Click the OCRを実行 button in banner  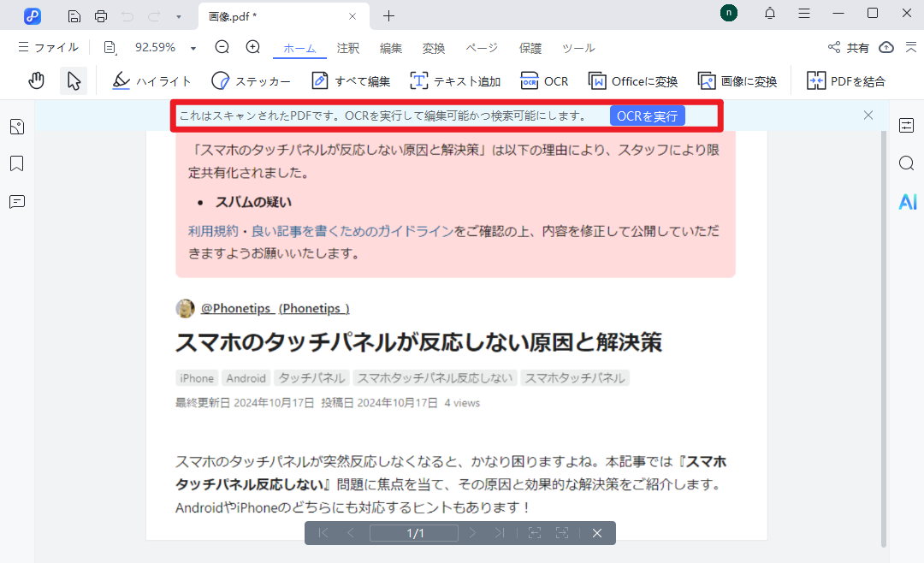click(647, 116)
